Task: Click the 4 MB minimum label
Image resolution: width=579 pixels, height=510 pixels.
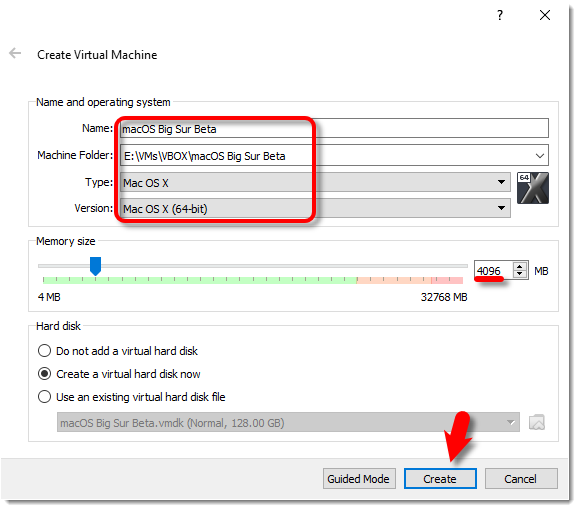Action: [x=49, y=297]
